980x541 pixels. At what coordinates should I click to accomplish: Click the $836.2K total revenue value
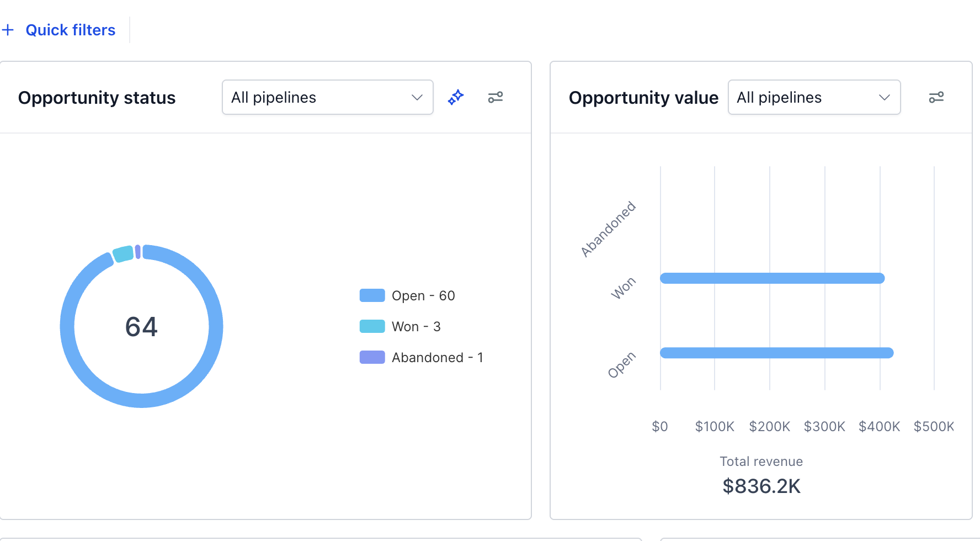[x=761, y=486]
